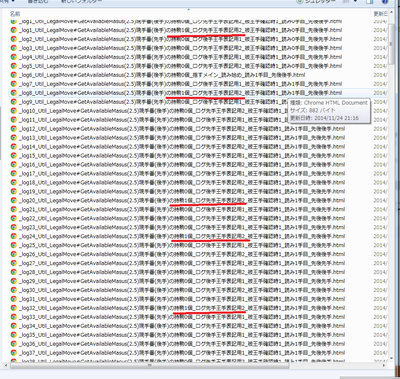Click the vertical scrollbar down arrow
Viewport: 400px width, 379px height.
click(x=391, y=359)
